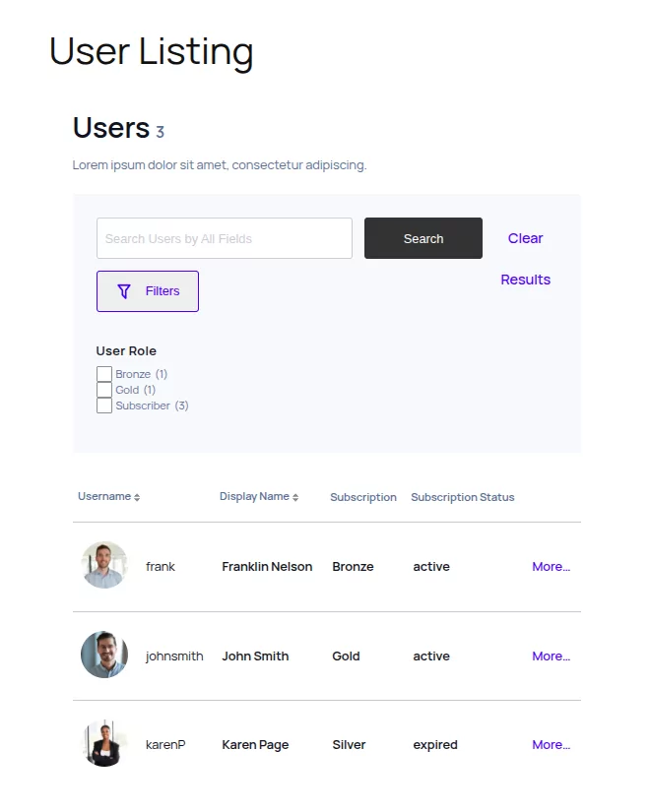Sort by Username arrow icon
Image resolution: width=651 pixels, height=812 pixels.
coord(137,497)
